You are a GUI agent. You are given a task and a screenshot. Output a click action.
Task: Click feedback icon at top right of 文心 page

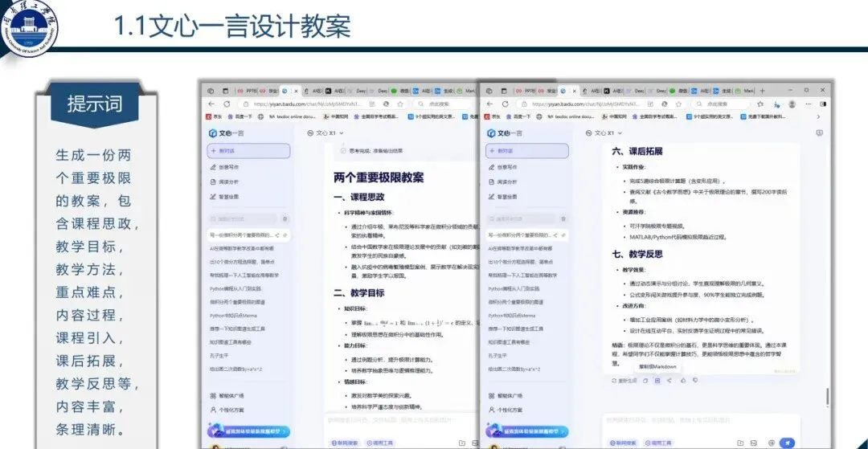click(x=819, y=133)
